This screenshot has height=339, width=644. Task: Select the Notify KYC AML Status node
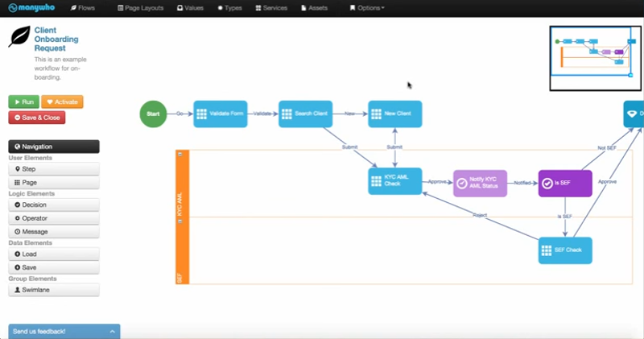pos(480,183)
